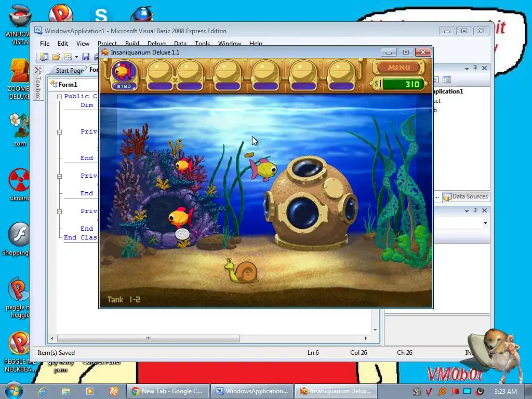The width and height of the screenshot is (532, 399).
Task: Click the snail on the tank floor
Action: click(242, 271)
